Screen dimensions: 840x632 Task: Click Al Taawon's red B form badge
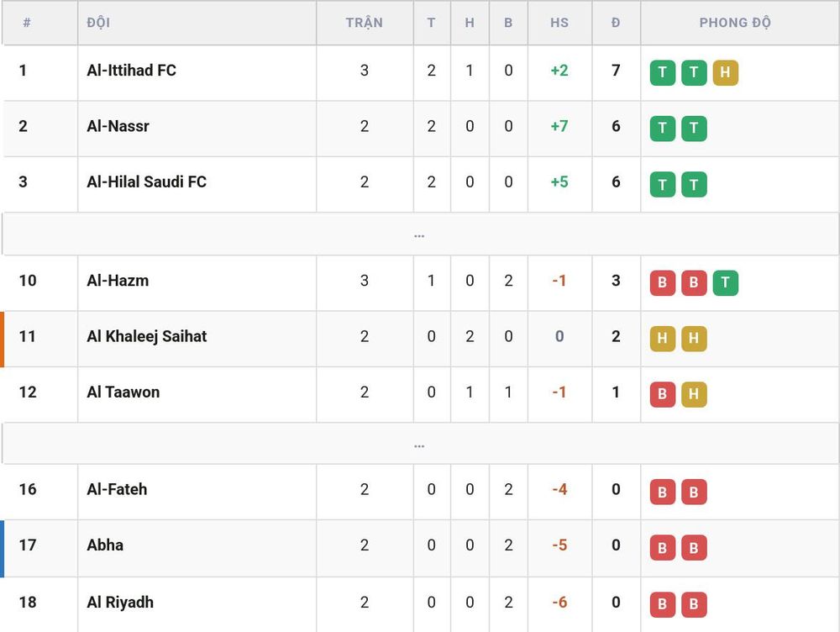coord(662,394)
